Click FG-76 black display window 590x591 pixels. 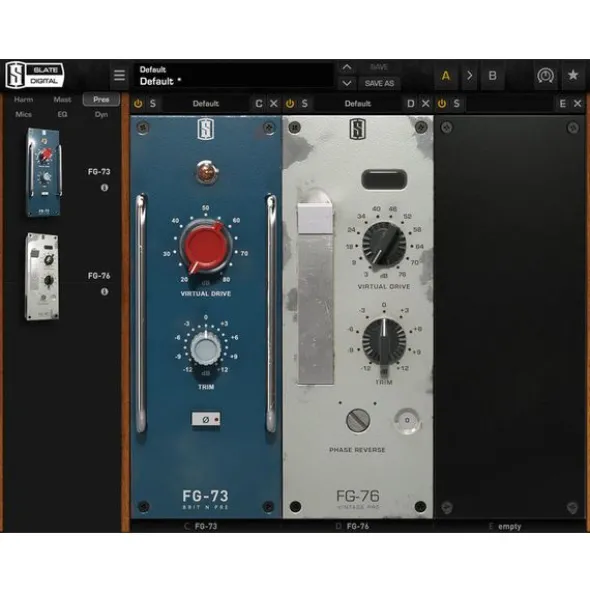384,179
